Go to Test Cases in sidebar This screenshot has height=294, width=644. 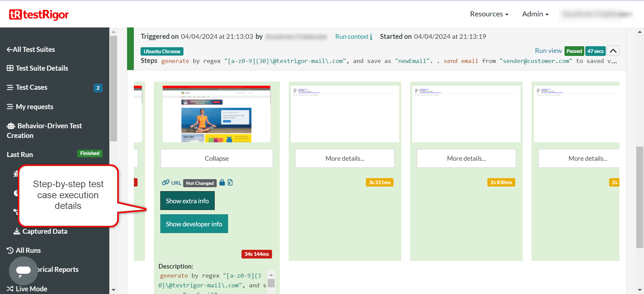point(32,87)
